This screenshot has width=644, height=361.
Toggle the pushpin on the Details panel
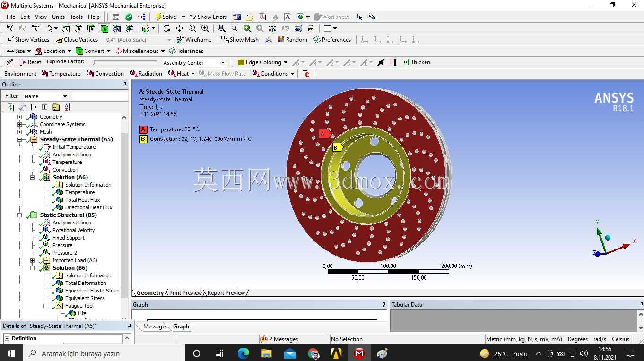[x=130, y=326]
